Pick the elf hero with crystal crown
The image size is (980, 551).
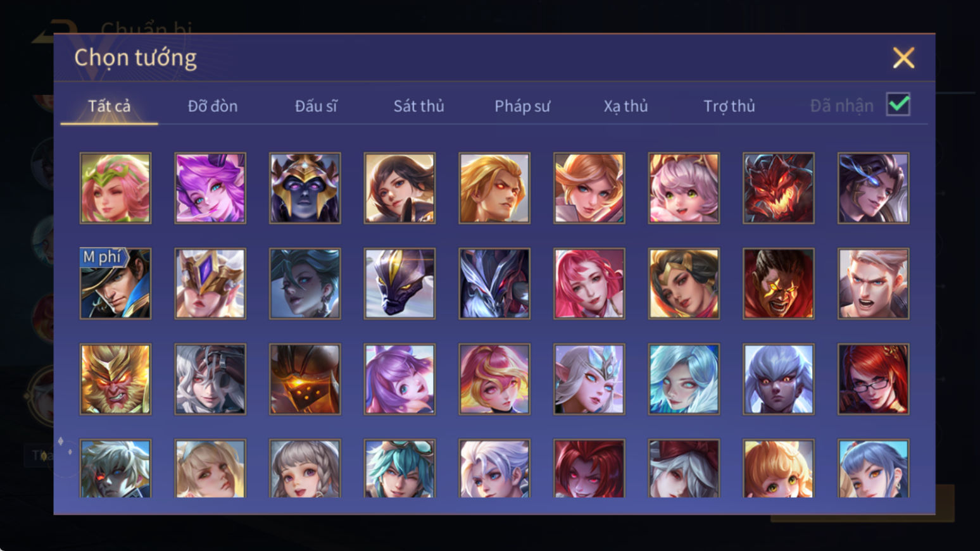589,379
